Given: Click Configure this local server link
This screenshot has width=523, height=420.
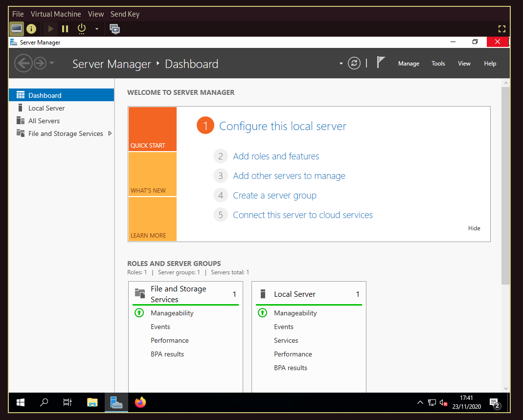Looking at the screenshot, I should click(282, 126).
